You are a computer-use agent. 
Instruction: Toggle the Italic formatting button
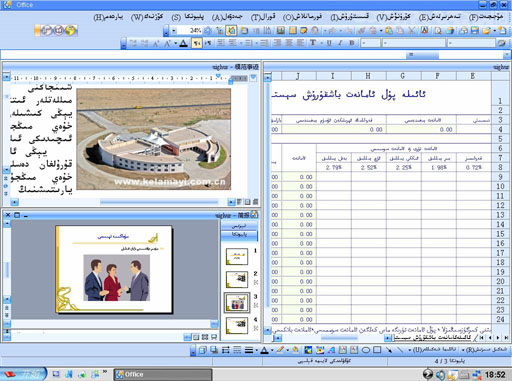coord(340,43)
